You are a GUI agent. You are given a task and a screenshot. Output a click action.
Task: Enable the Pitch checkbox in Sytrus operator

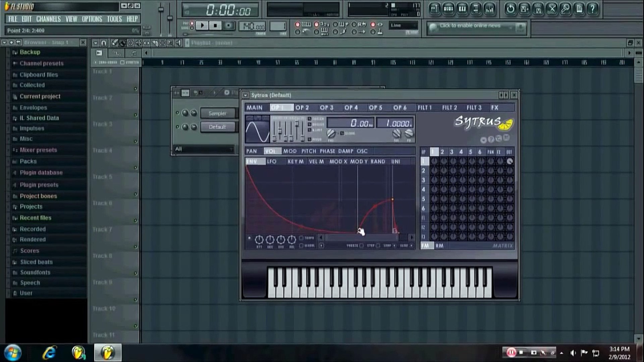click(310, 139)
